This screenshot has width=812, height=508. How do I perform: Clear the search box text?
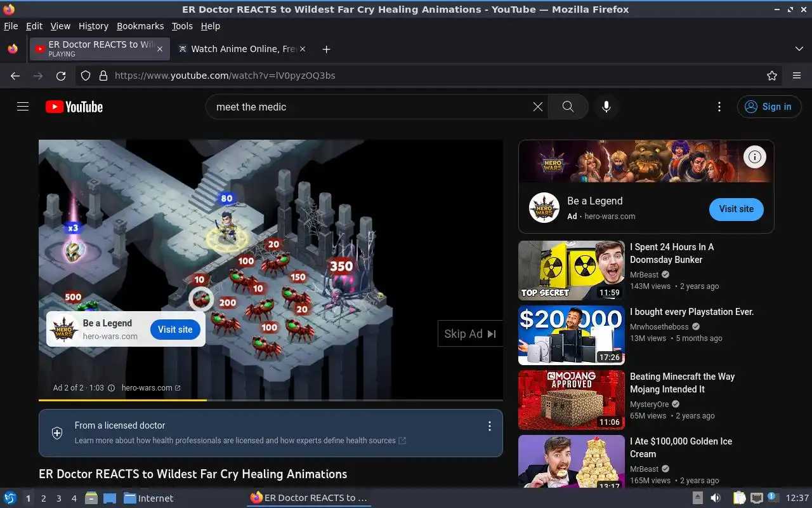pyautogui.click(x=537, y=107)
